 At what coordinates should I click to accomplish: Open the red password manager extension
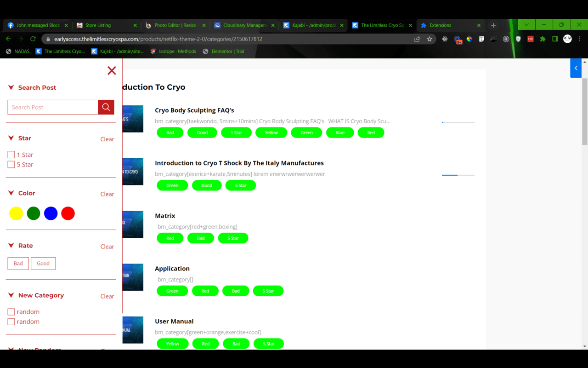click(x=531, y=39)
